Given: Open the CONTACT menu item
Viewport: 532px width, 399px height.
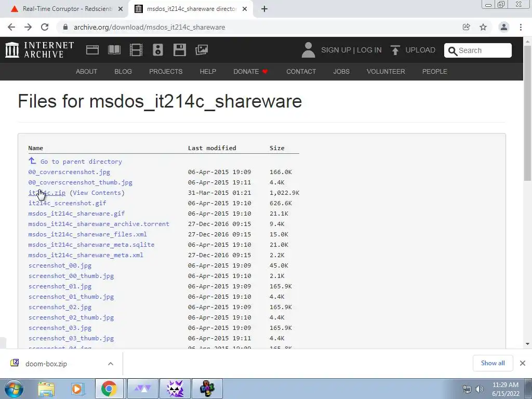Looking at the screenshot, I should (301, 72).
